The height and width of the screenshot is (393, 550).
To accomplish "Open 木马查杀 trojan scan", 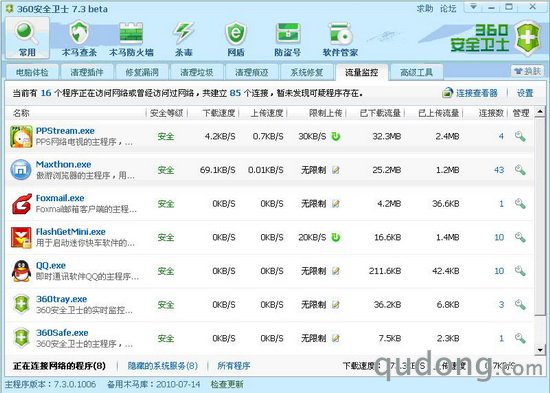I will pos(79,38).
